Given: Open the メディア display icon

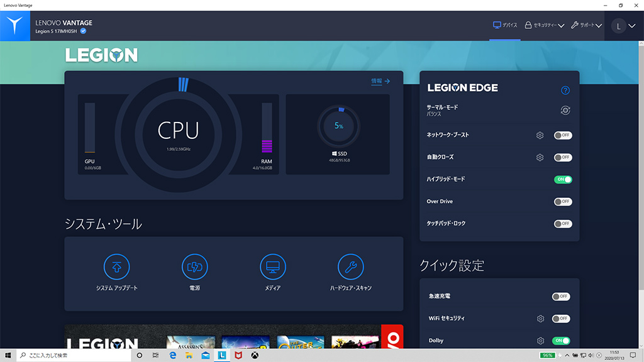Looking at the screenshot, I should (273, 266).
